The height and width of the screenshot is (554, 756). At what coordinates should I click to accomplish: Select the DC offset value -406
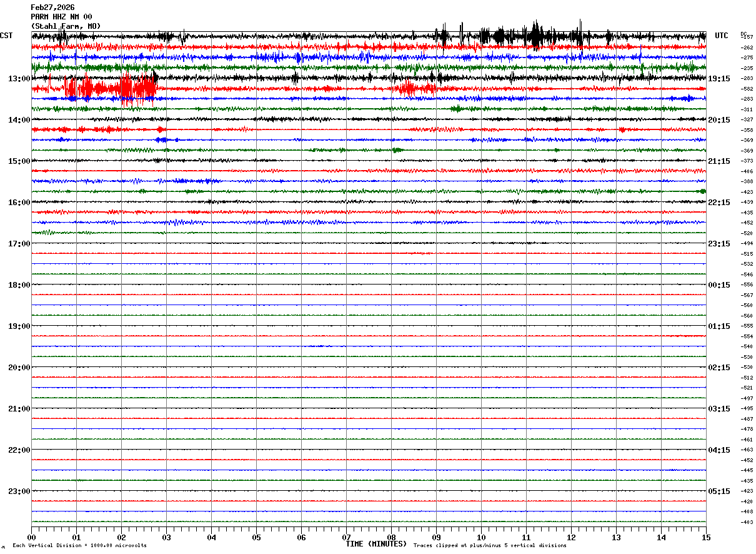tap(747, 171)
